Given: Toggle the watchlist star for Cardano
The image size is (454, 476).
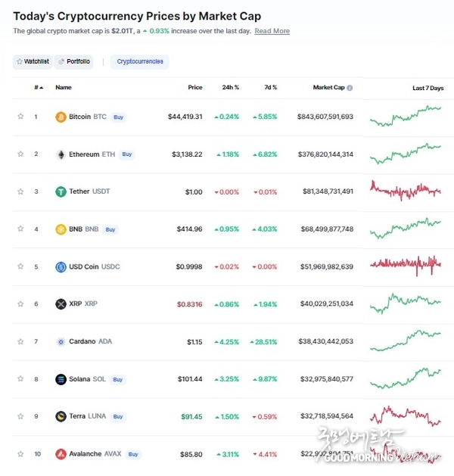Looking at the screenshot, I should click(x=20, y=341).
